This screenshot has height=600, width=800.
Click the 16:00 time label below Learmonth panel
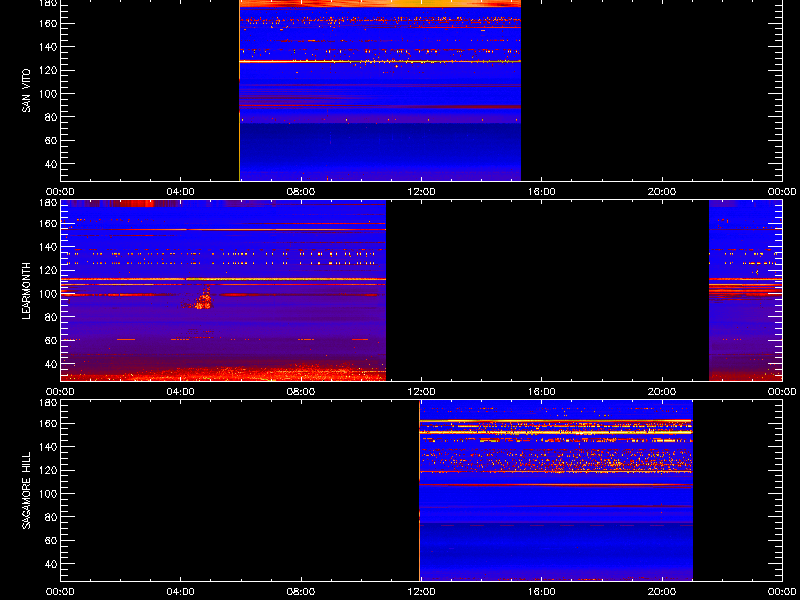(x=542, y=392)
